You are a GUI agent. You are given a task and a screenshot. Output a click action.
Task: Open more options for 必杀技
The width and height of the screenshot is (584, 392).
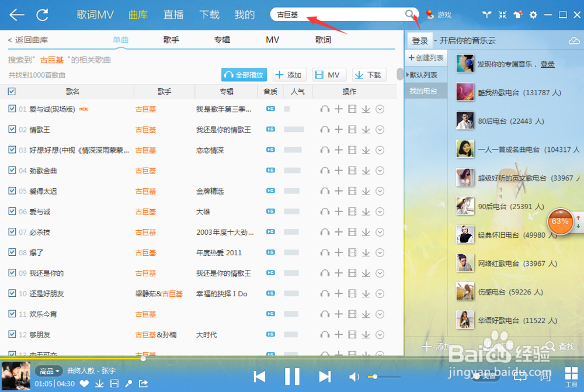point(380,232)
